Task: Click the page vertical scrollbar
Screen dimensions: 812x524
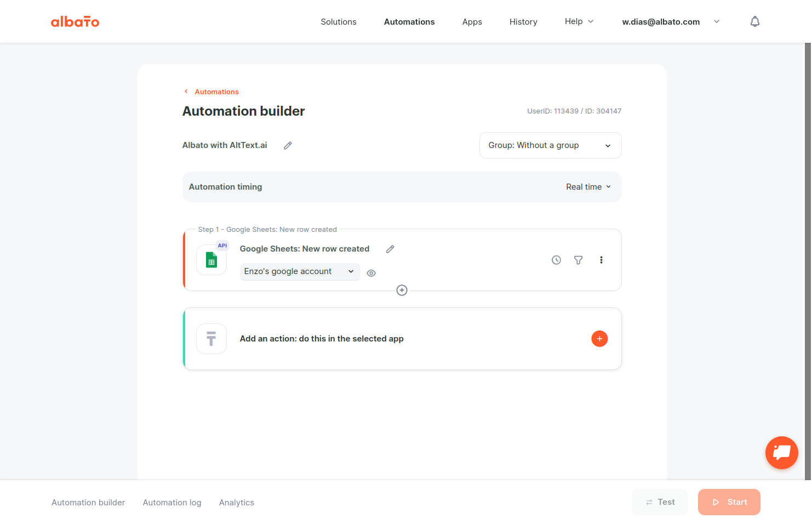Action: [x=808, y=261]
